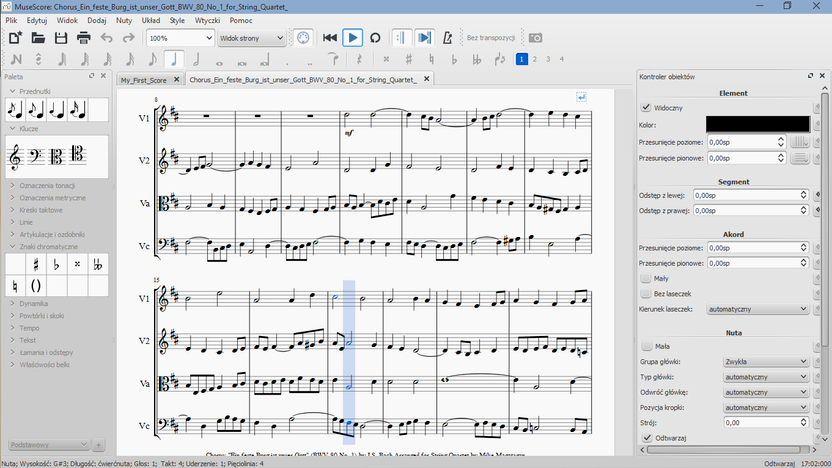Select the quarter note duration
This screenshot has height=468, width=832.
(174, 59)
